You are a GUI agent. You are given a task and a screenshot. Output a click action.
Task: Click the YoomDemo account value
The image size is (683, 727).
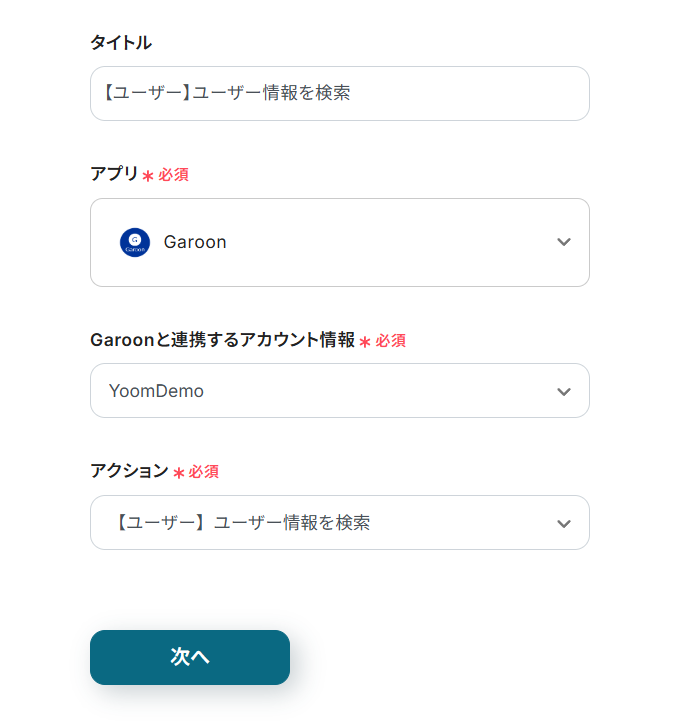pyautogui.click(x=156, y=391)
